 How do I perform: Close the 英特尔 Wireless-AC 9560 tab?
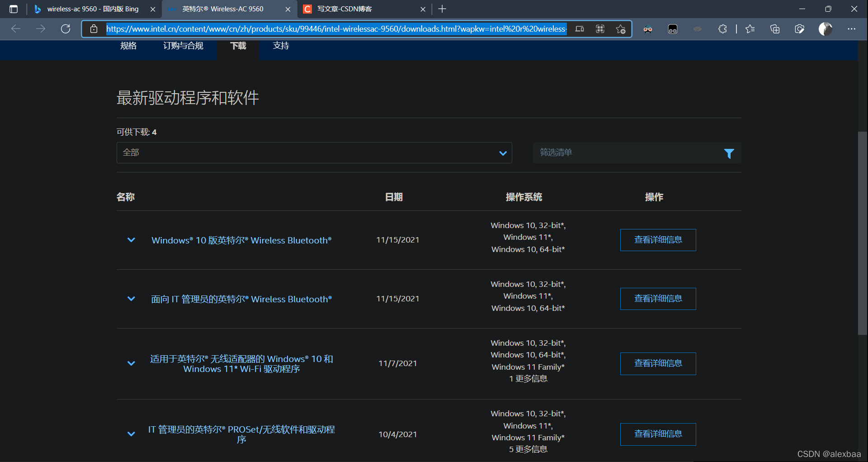[x=288, y=9]
